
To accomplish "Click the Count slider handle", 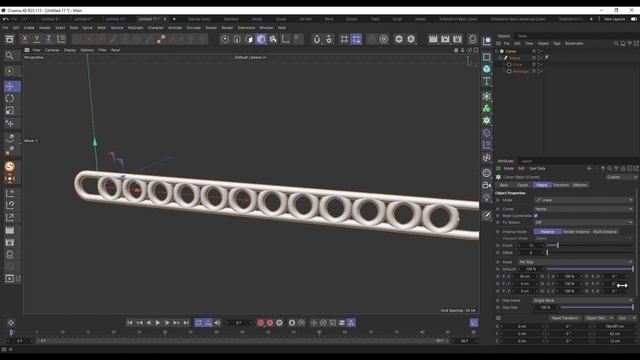I will click(558, 245).
